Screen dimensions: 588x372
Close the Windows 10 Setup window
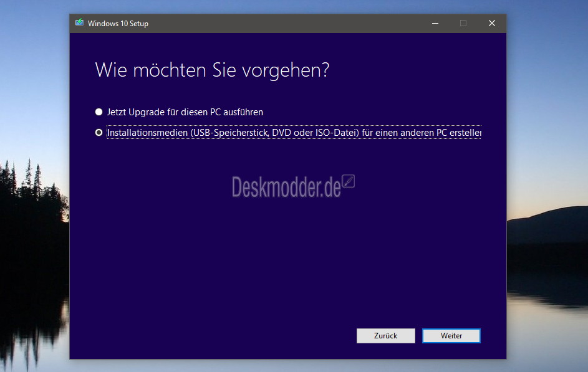(492, 23)
